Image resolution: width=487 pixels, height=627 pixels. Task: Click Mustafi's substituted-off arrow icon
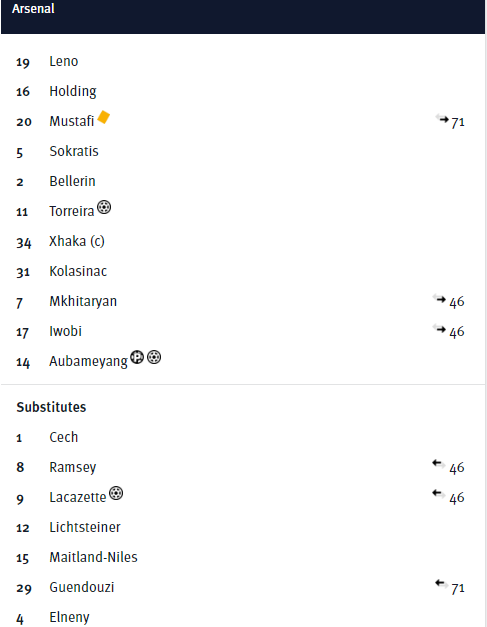point(442,119)
